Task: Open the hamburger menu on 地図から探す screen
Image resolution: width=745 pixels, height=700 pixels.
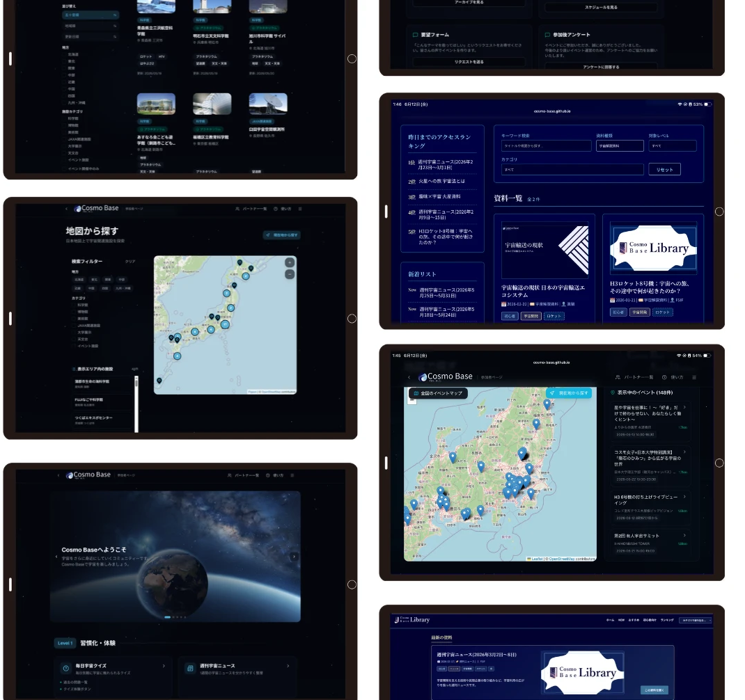Action: 300,209
